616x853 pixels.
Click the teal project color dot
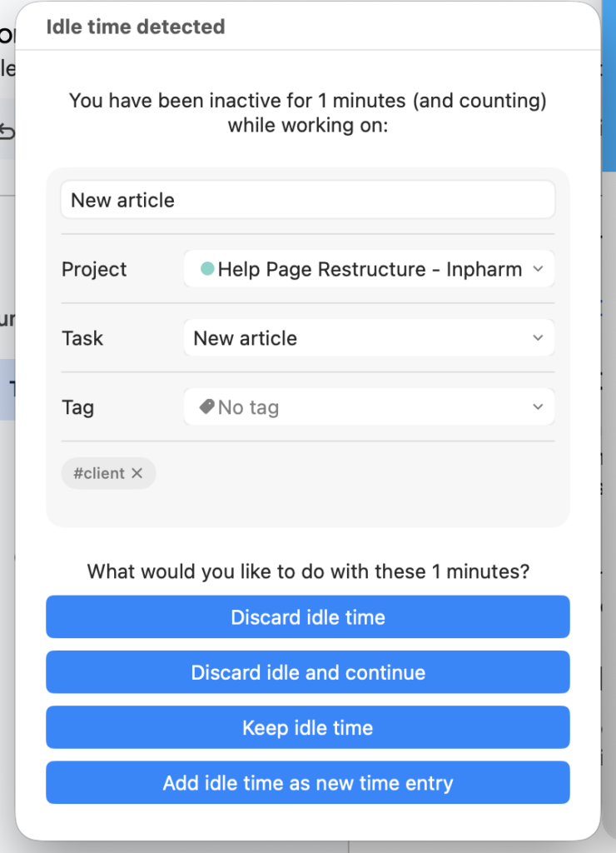[x=207, y=269]
